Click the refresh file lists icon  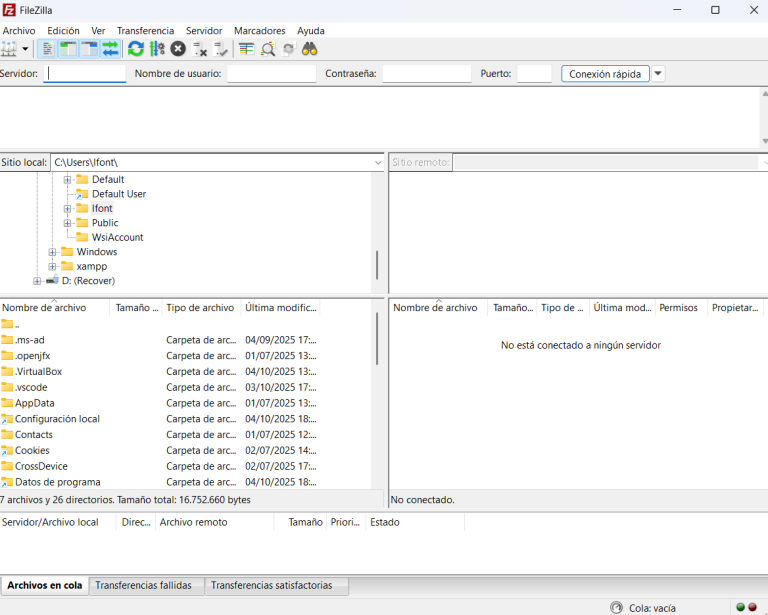[x=136, y=49]
